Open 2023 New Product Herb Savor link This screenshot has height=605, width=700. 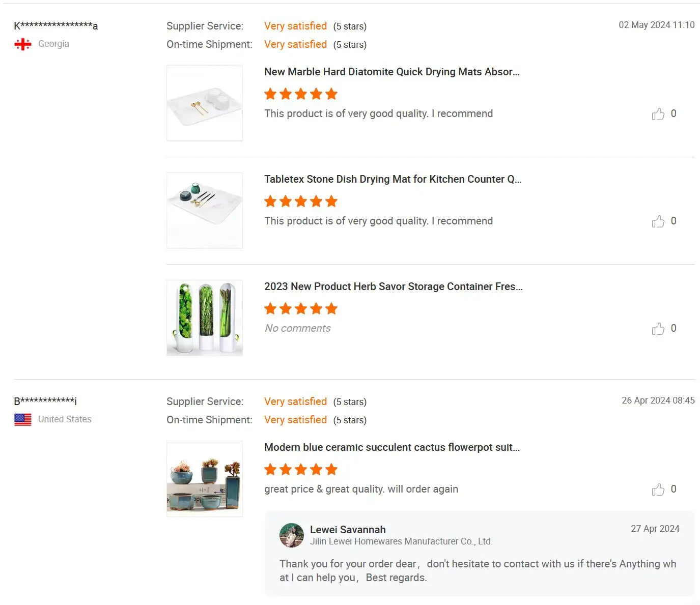pyautogui.click(x=393, y=286)
